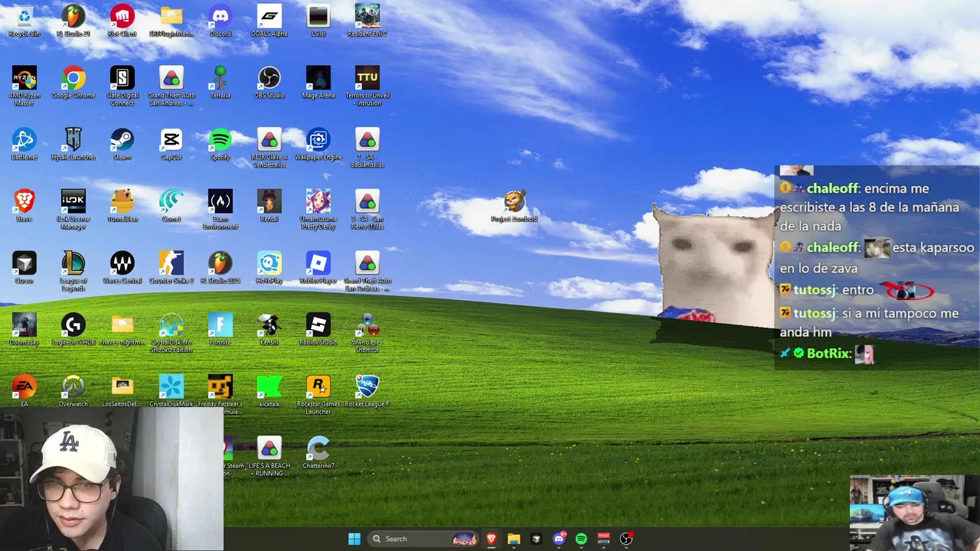Open Slate Digital Connect

click(122, 86)
